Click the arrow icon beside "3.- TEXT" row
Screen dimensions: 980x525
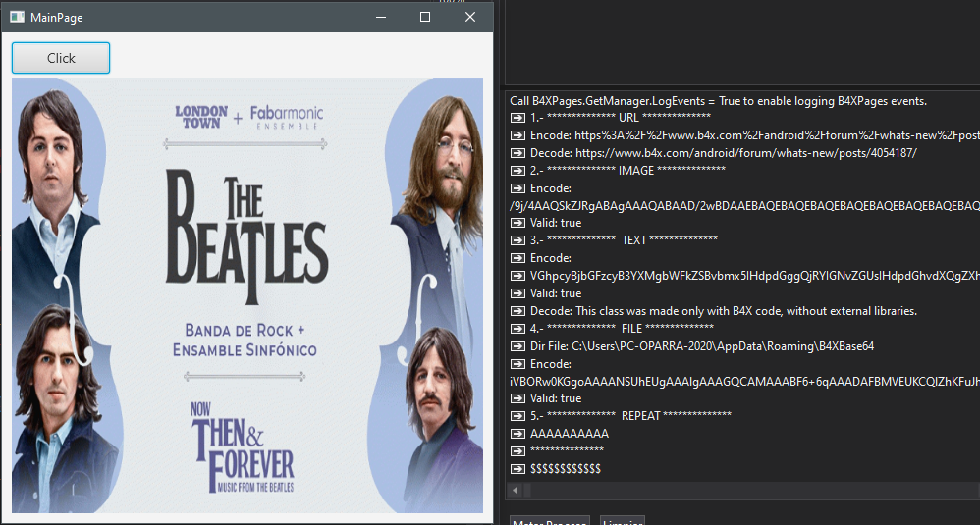click(x=517, y=239)
